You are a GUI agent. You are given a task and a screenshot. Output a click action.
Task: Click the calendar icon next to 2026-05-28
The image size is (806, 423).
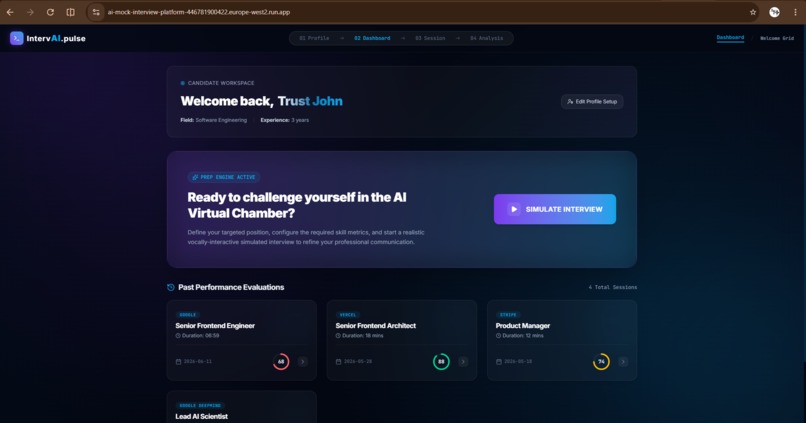[338, 362]
